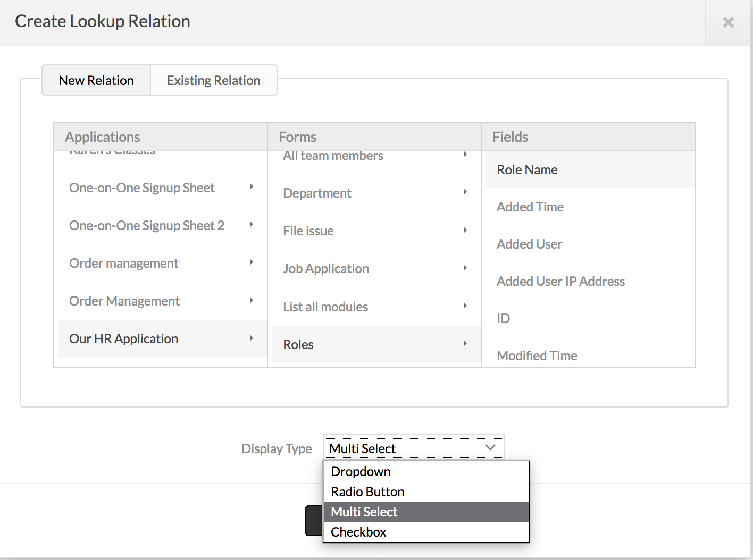Choose One-on-One Signup Sheet 2 application
This screenshot has width=753, height=560.
(147, 225)
